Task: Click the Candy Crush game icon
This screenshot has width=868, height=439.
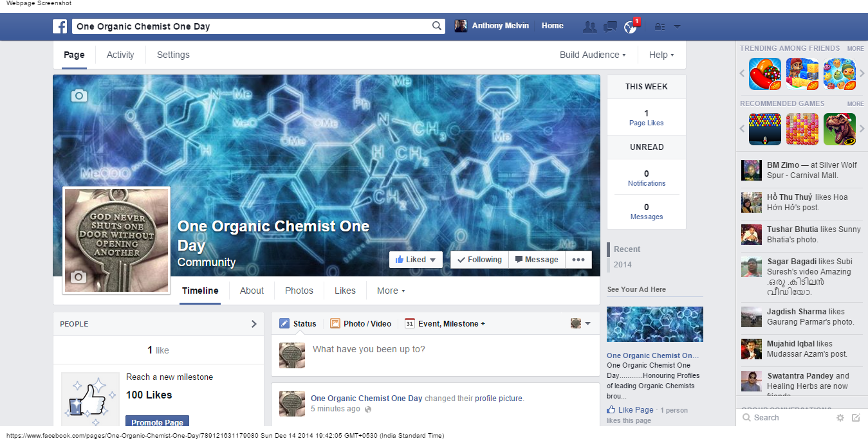Action: (x=765, y=74)
